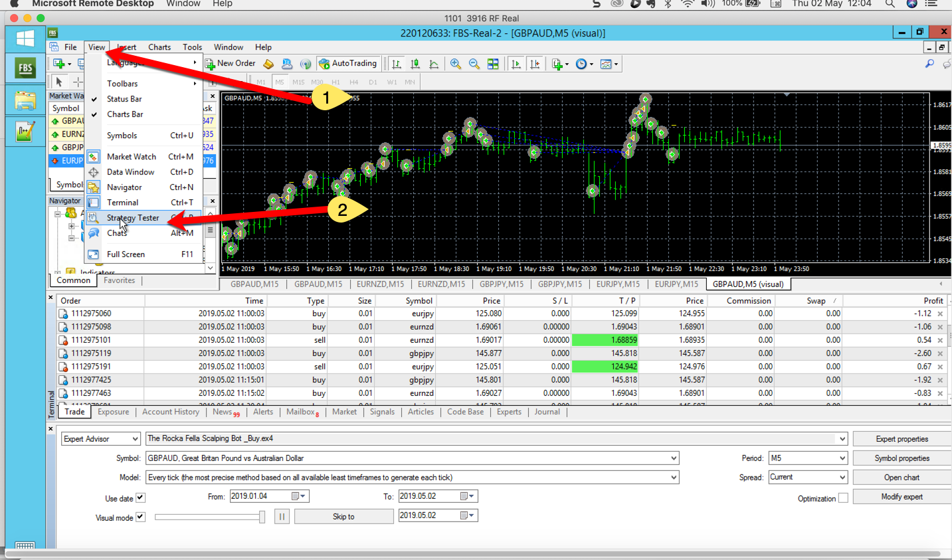Click the Expert properties button
Screen dimensions: 952x560
point(902,439)
